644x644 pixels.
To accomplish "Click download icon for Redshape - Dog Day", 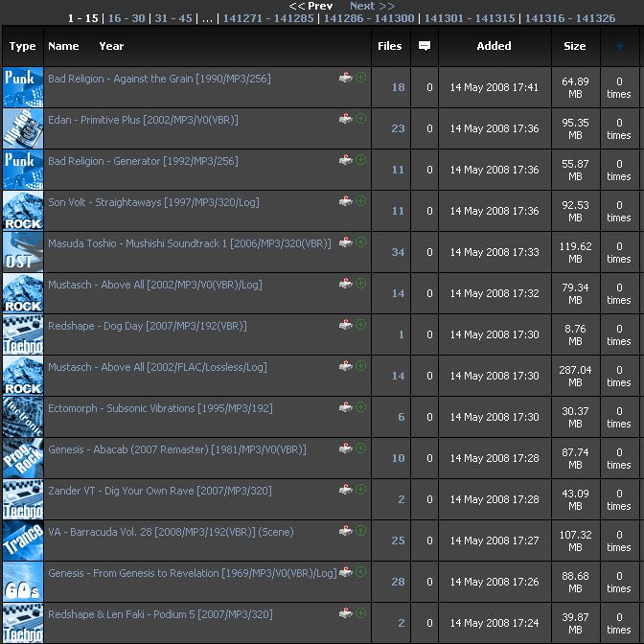I will point(345,325).
